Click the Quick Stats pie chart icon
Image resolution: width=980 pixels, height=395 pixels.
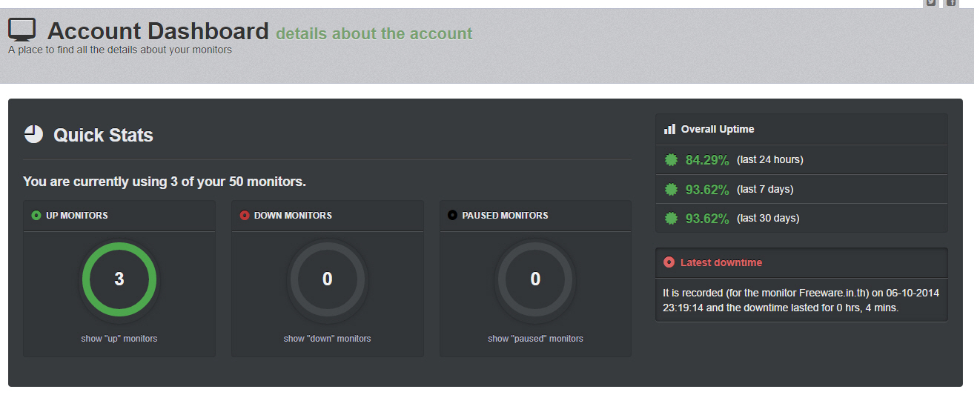tap(34, 134)
